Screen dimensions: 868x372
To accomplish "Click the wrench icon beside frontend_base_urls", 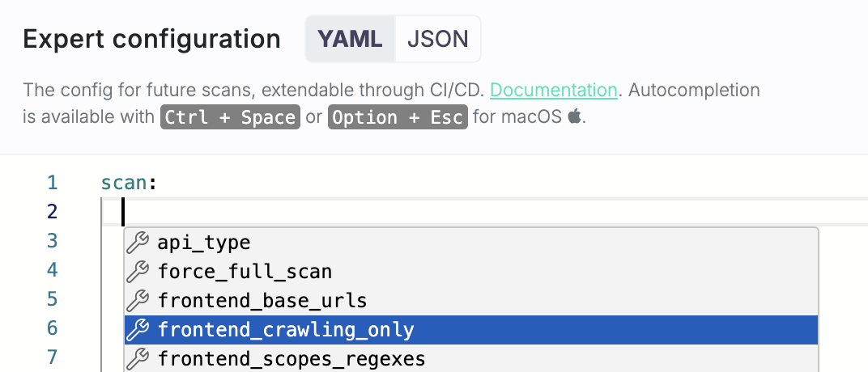I will (138, 301).
